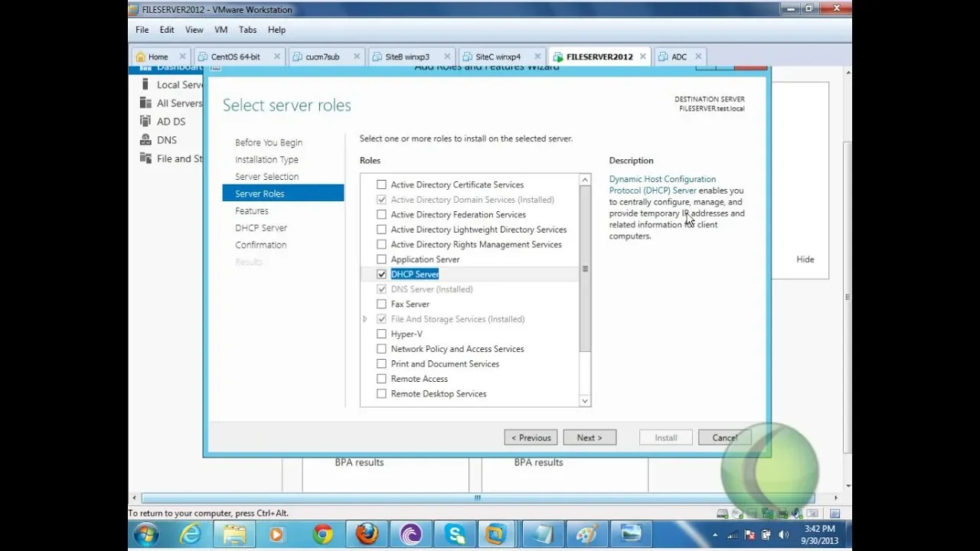980x551 pixels.
Task: Check Print and Document Services role
Action: (381, 364)
